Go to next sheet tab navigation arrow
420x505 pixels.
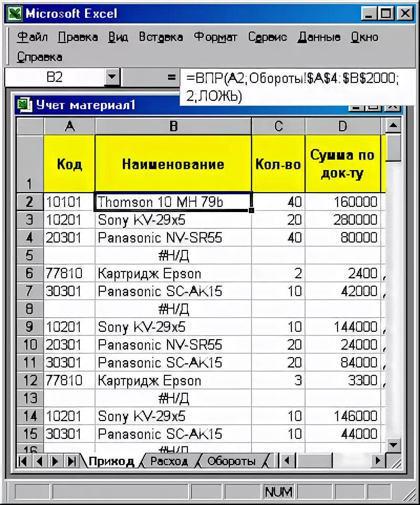tap(55, 461)
